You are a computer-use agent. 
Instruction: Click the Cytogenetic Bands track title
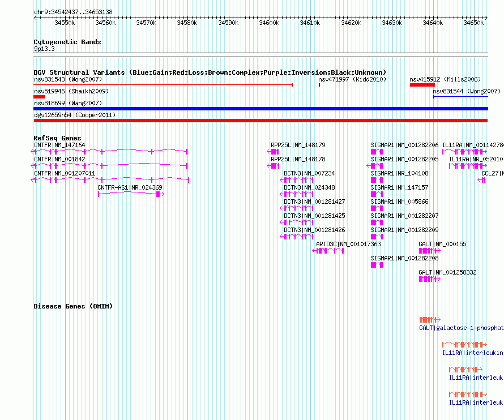point(67,42)
